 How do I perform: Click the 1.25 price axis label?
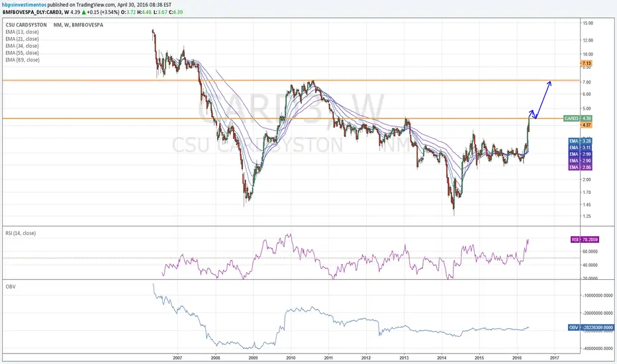tap(587, 216)
